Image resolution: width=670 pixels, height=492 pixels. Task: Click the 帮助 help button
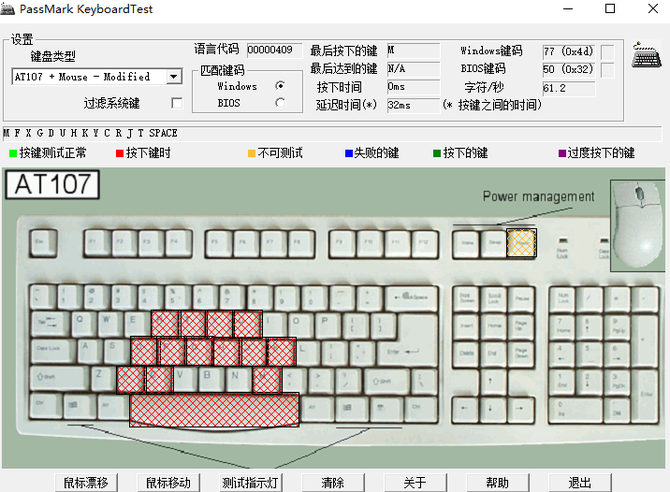click(497, 483)
